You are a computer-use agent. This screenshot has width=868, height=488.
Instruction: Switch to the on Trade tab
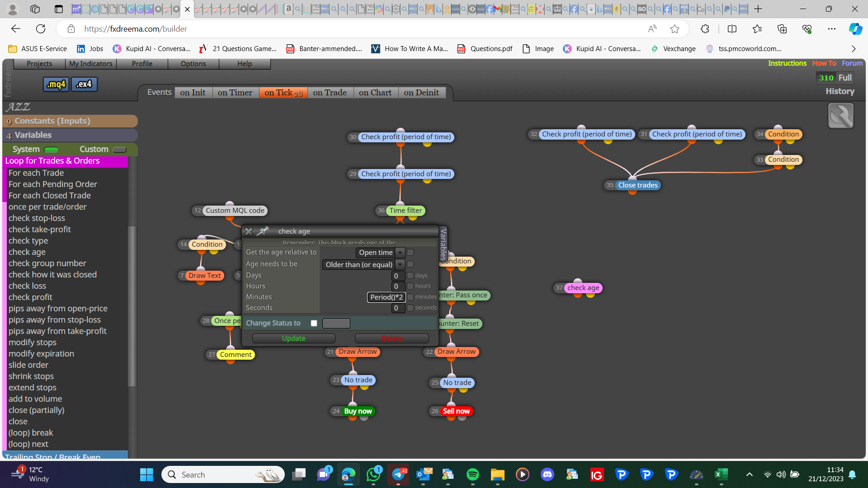(330, 93)
